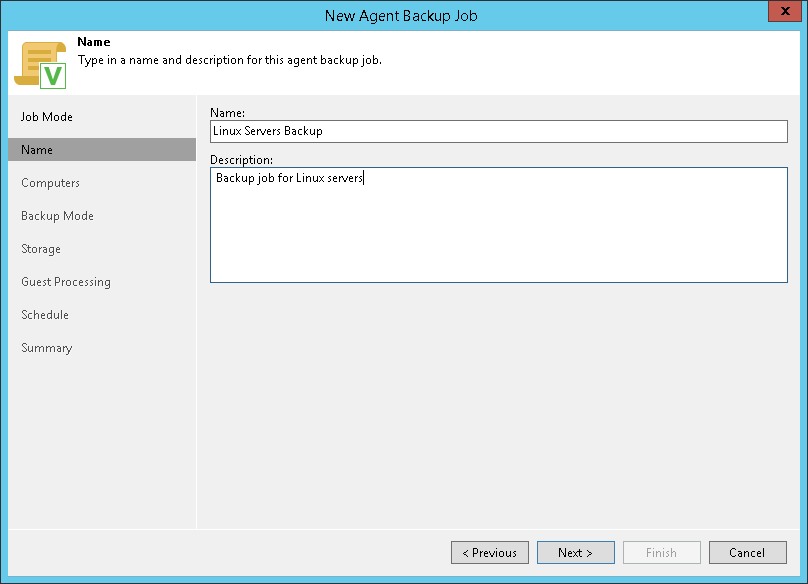The width and height of the screenshot is (808, 584).
Task: Jump to the Storage step
Action: (41, 249)
